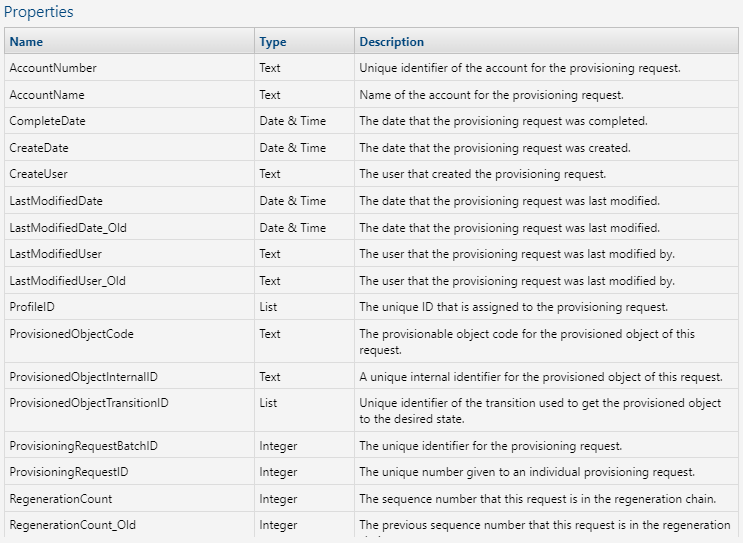The image size is (743, 543).
Task: Click the Type column header
Action: 273,42
